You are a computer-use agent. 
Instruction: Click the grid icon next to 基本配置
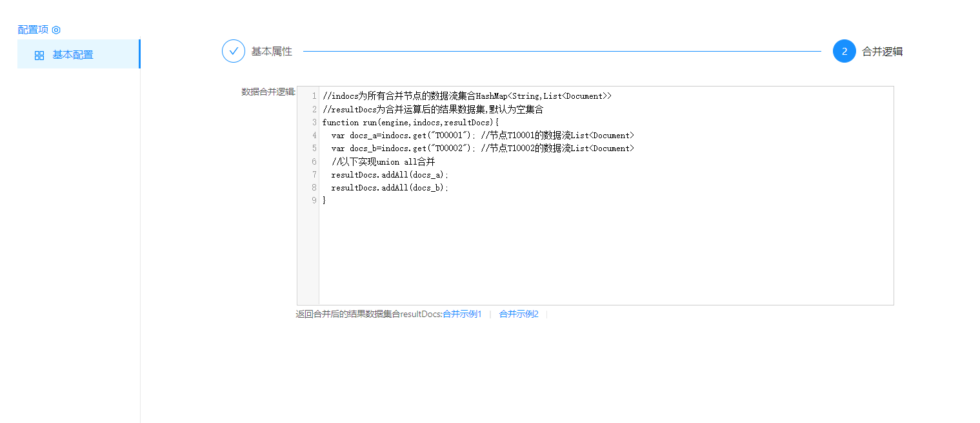[x=39, y=56]
